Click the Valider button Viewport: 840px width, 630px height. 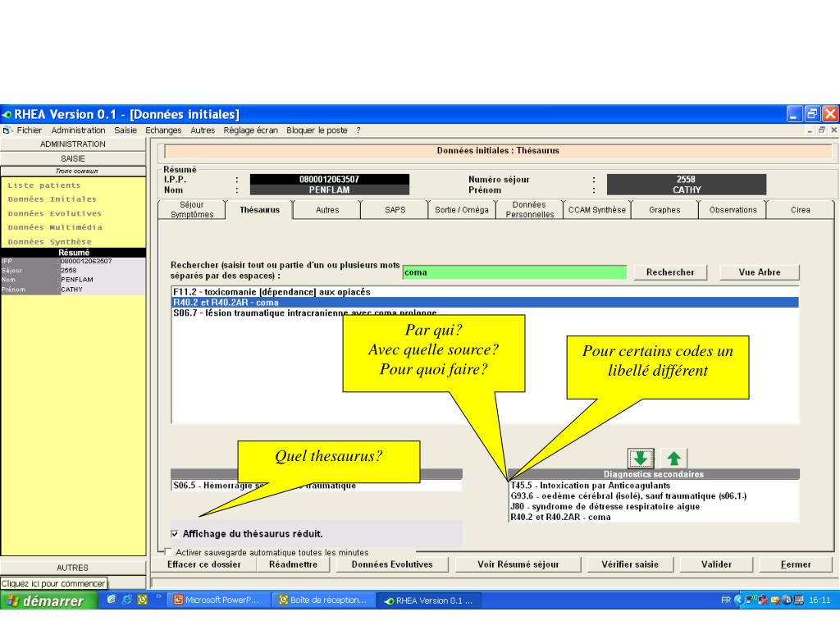716,564
